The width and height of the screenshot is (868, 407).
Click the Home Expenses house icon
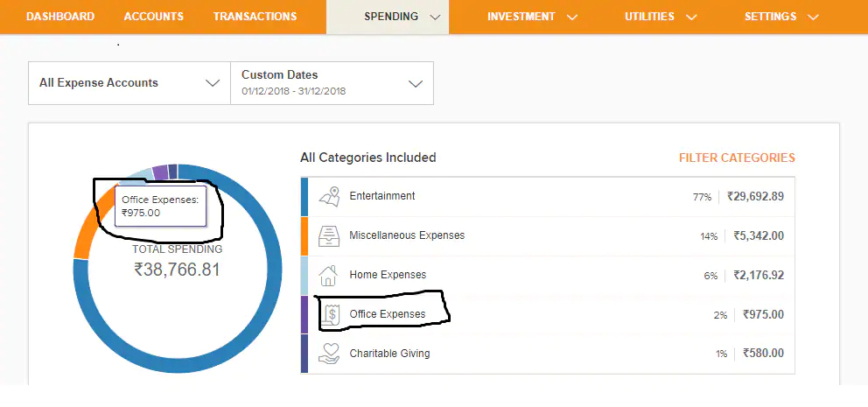click(x=329, y=276)
